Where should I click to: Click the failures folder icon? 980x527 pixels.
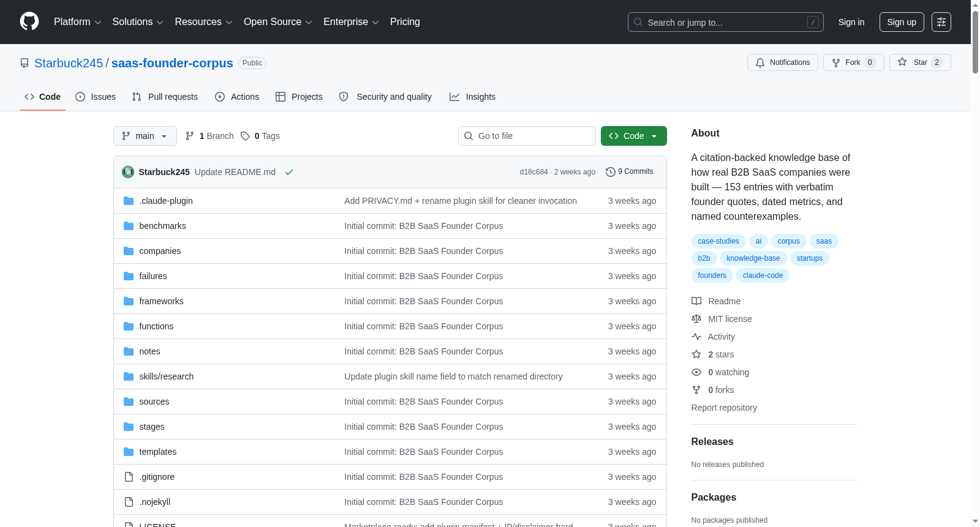[129, 276]
